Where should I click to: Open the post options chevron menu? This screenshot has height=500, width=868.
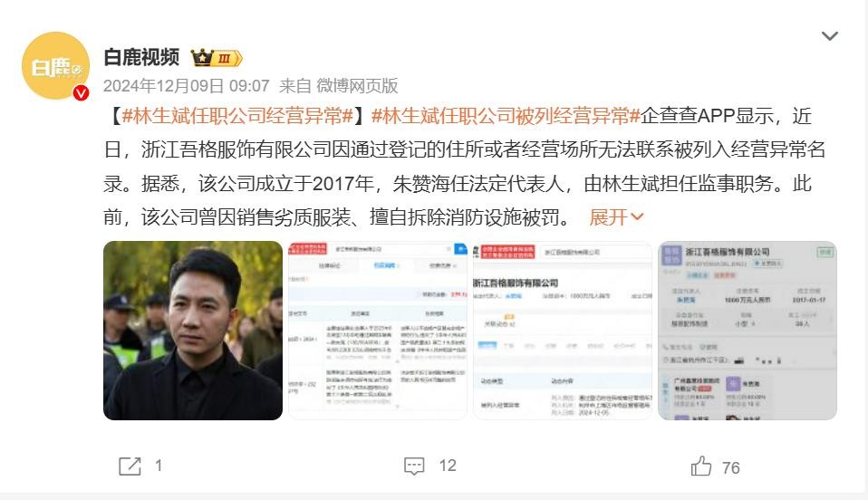829,36
